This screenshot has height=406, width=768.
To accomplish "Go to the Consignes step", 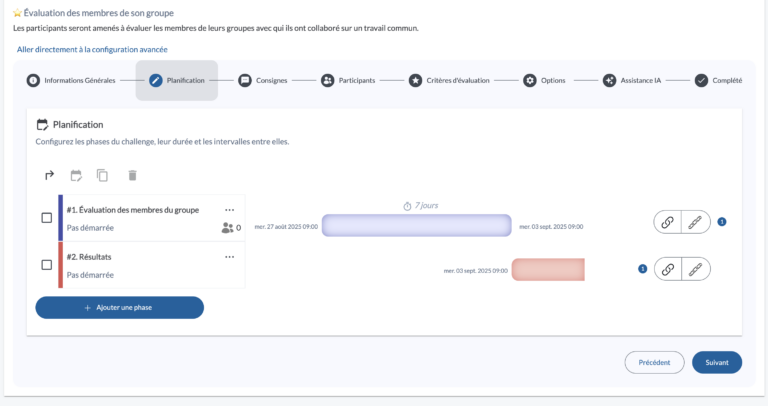I will (263, 80).
